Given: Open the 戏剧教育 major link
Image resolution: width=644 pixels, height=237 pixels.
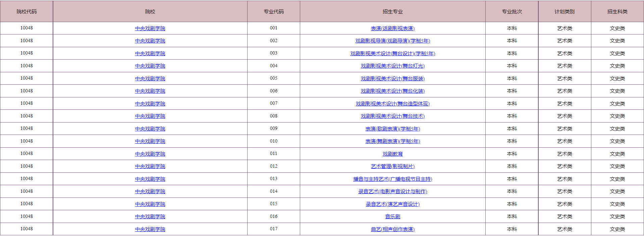Looking at the screenshot, I should pos(392,154).
